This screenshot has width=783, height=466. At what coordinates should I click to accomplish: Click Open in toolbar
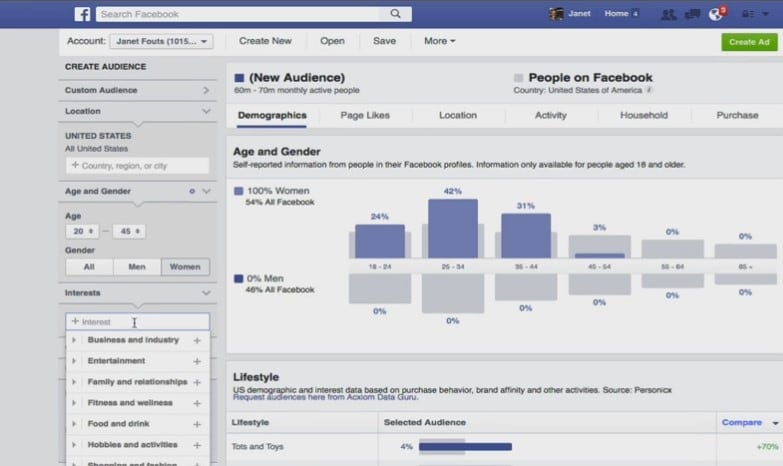[x=332, y=41]
